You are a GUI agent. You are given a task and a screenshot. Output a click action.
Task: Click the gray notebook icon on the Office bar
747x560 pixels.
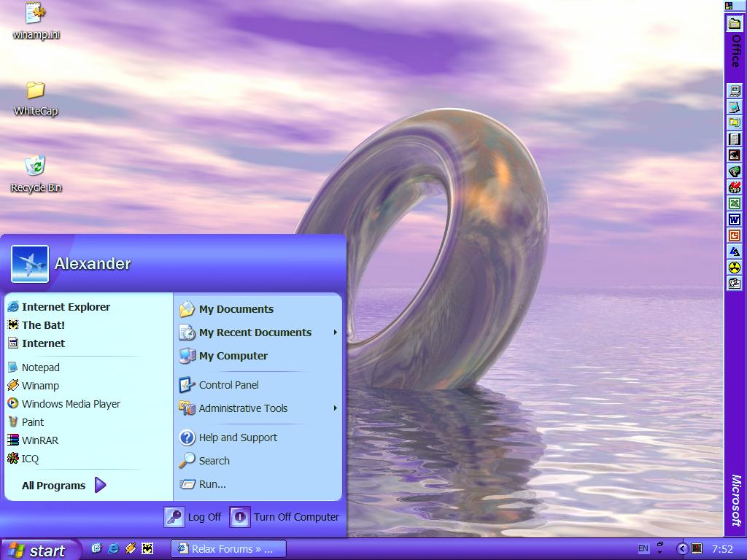pos(735,139)
